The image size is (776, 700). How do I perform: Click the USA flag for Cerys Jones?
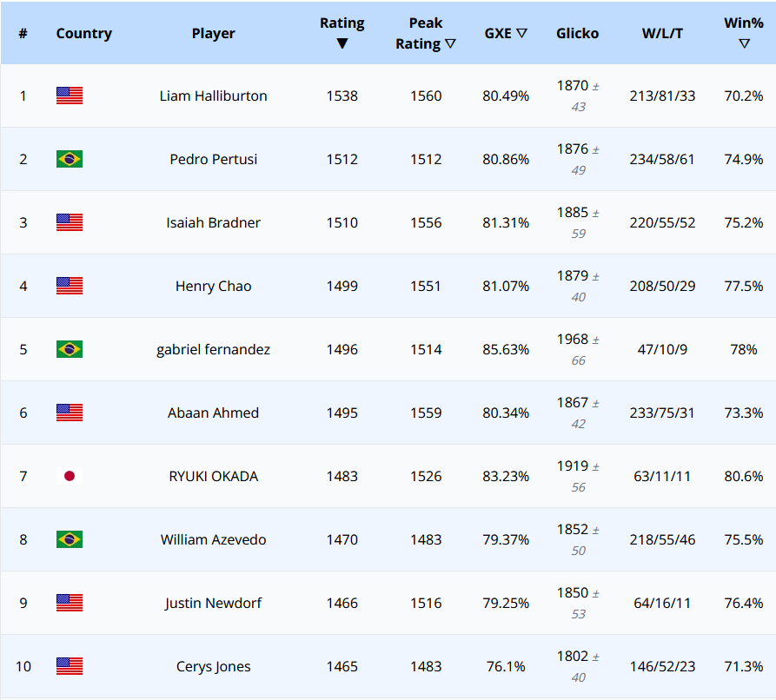pyautogui.click(x=70, y=666)
